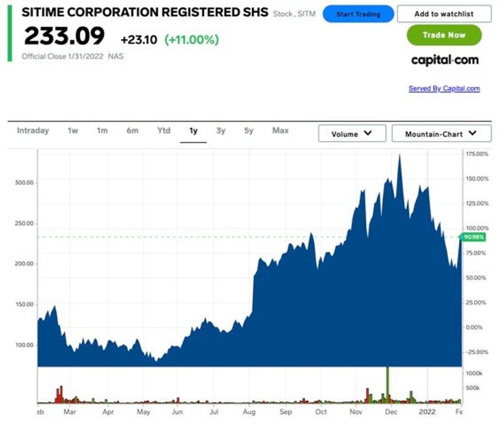
Task: Click the Dec label on date axis
Action: point(391,412)
